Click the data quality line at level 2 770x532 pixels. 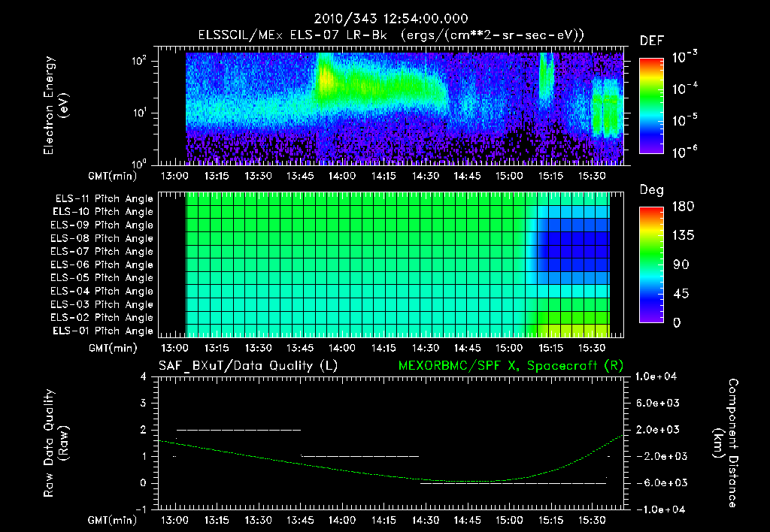[238, 430]
